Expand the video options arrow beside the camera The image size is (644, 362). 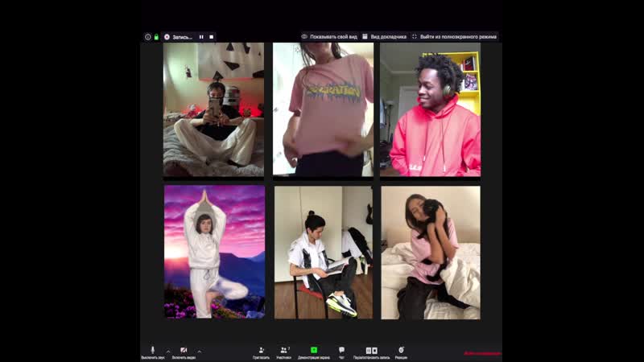coord(199,352)
